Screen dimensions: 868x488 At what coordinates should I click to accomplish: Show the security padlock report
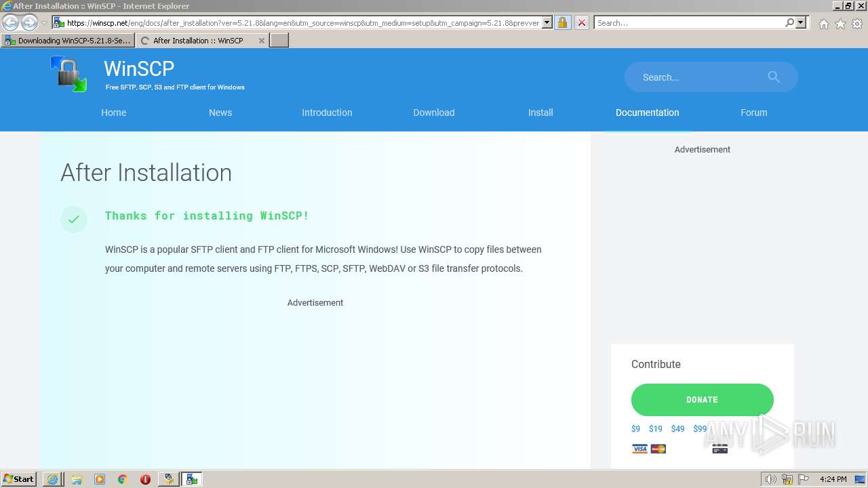tap(562, 22)
